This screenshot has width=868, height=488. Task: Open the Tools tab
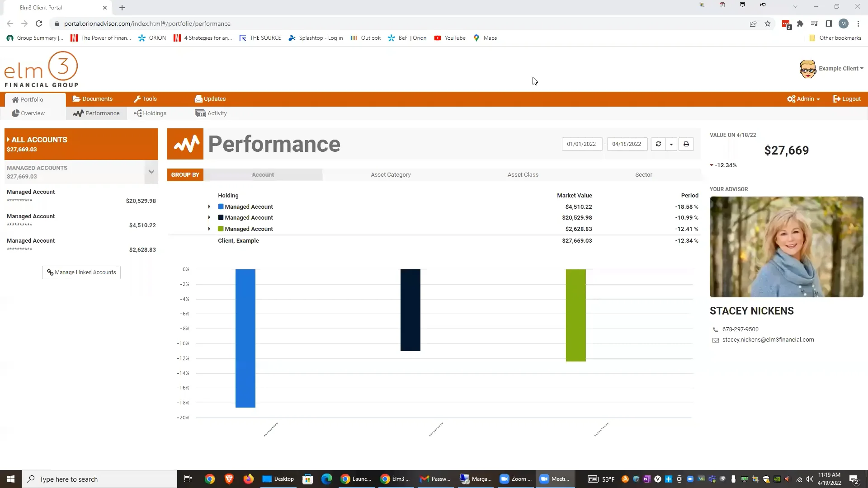click(x=145, y=99)
